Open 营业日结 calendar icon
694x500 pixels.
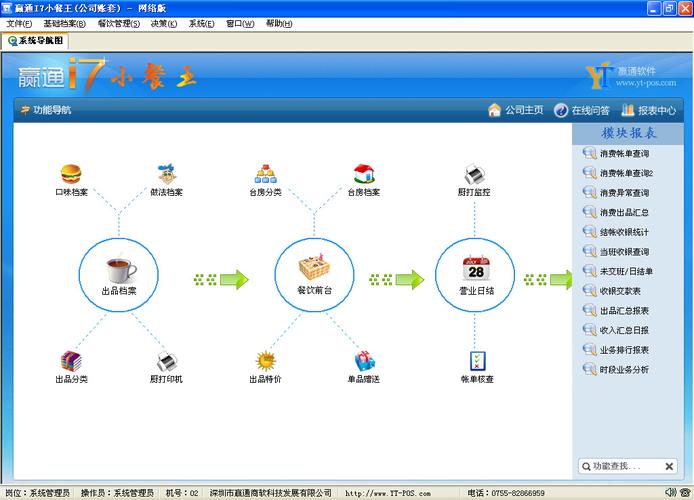point(475,269)
